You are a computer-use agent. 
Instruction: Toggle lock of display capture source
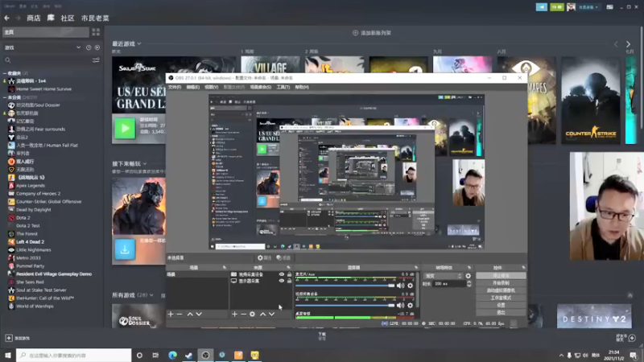[289, 281]
